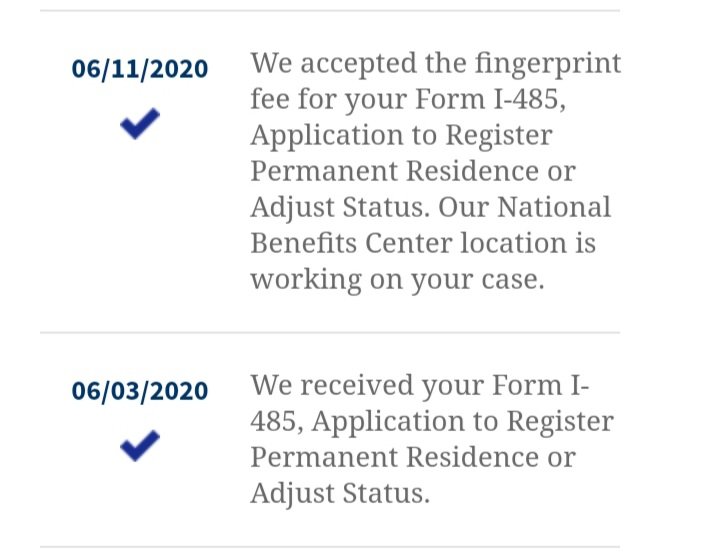Click the first line 'We accepted the fingerprint'
Viewport: 720px width, 554px height.
coord(436,63)
